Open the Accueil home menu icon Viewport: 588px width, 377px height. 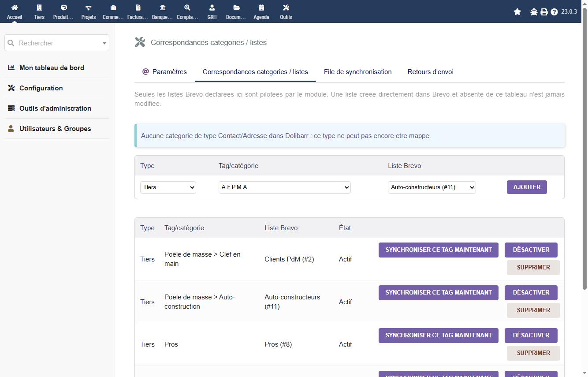tap(15, 7)
